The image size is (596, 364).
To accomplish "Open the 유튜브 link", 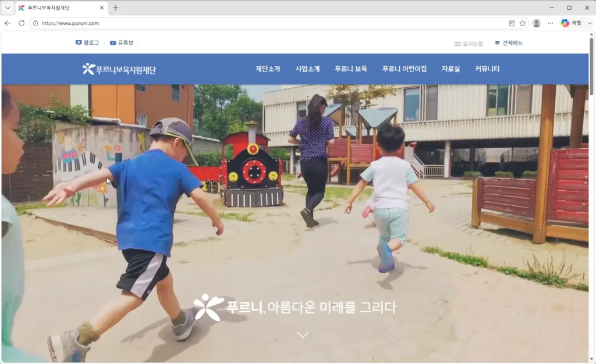I will point(122,43).
